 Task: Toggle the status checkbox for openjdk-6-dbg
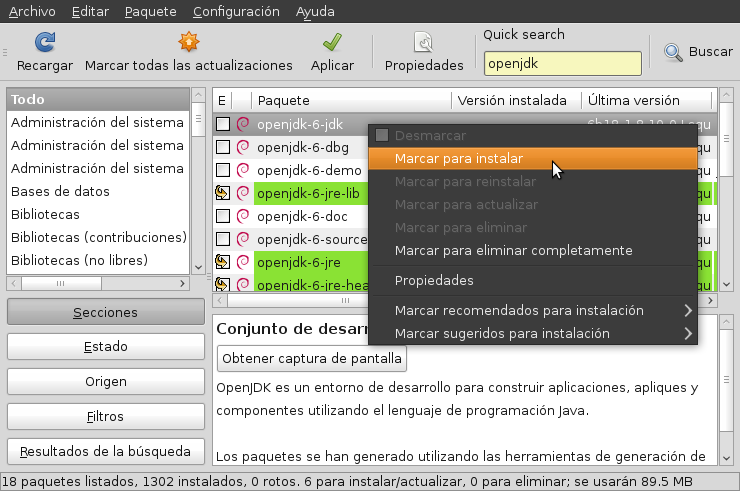pyautogui.click(x=223, y=147)
